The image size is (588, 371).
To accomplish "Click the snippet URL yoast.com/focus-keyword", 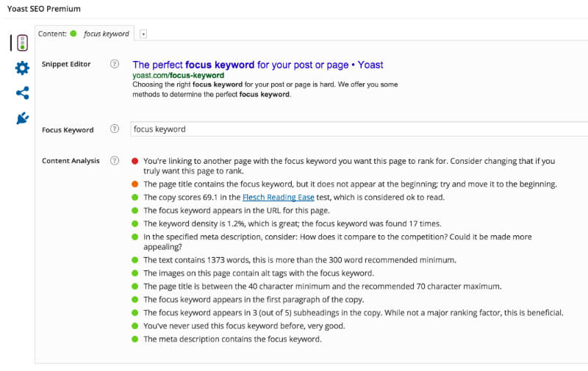I will pyautogui.click(x=178, y=76).
